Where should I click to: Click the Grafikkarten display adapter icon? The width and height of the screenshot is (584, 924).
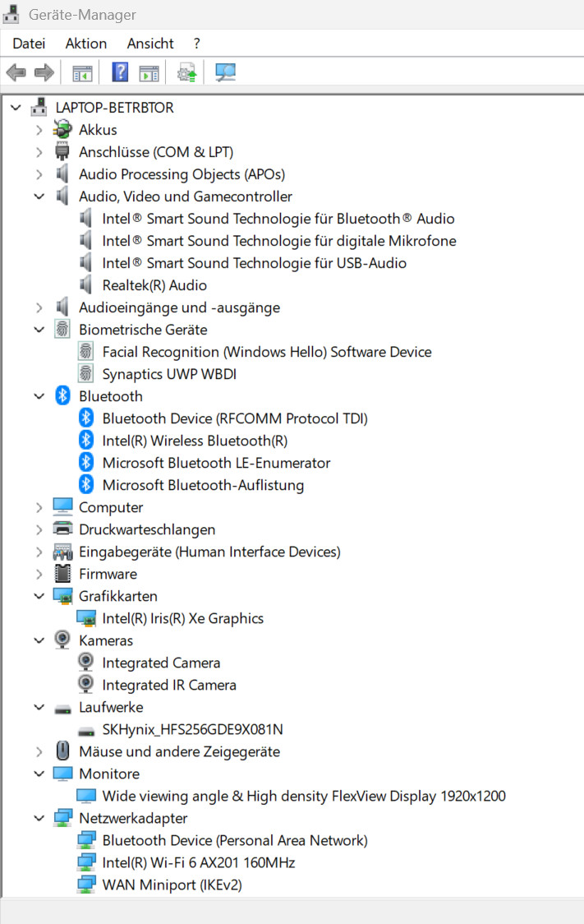click(x=62, y=596)
